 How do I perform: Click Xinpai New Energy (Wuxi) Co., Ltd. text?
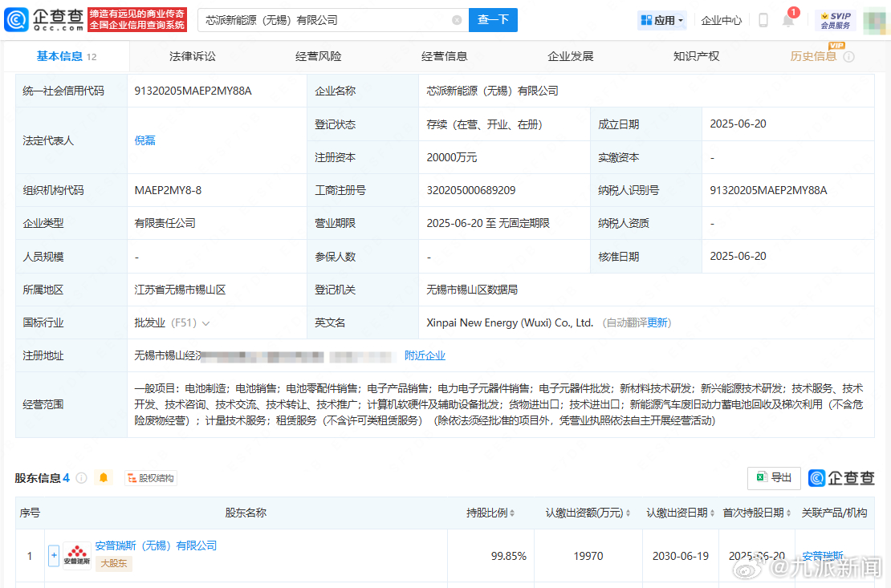click(x=510, y=322)
